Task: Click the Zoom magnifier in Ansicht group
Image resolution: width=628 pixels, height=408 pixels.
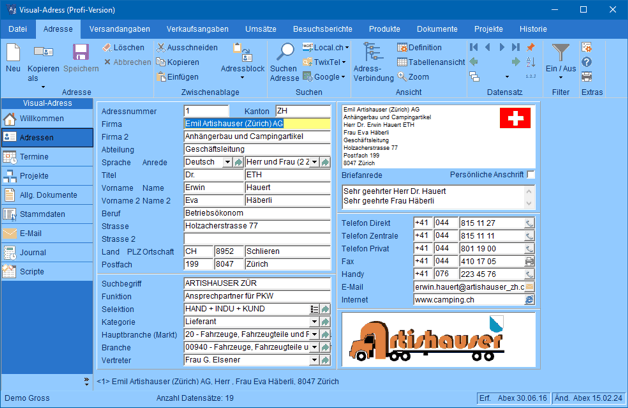Action: coord(402,76)
